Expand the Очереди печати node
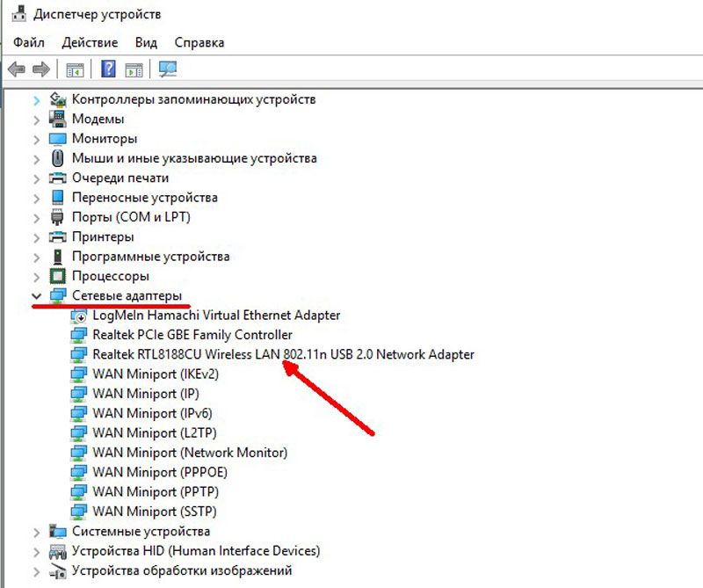Viewport: 703px width, 588px height. pos(36,179)
